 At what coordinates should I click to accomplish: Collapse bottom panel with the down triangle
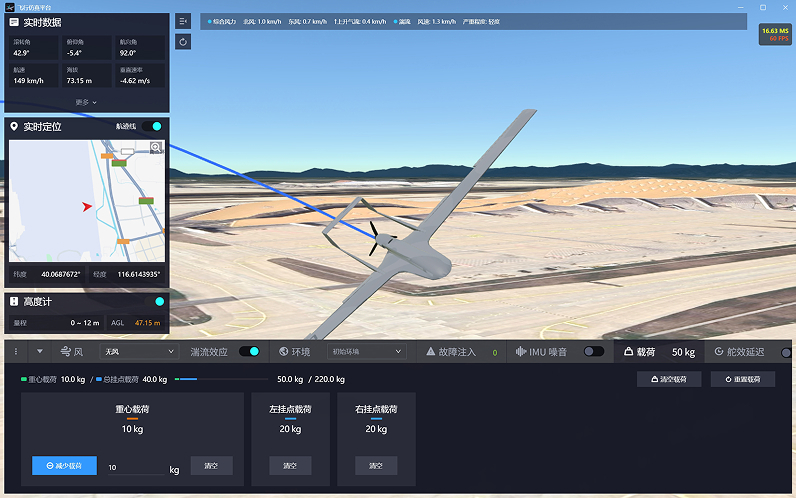point(40,351)
